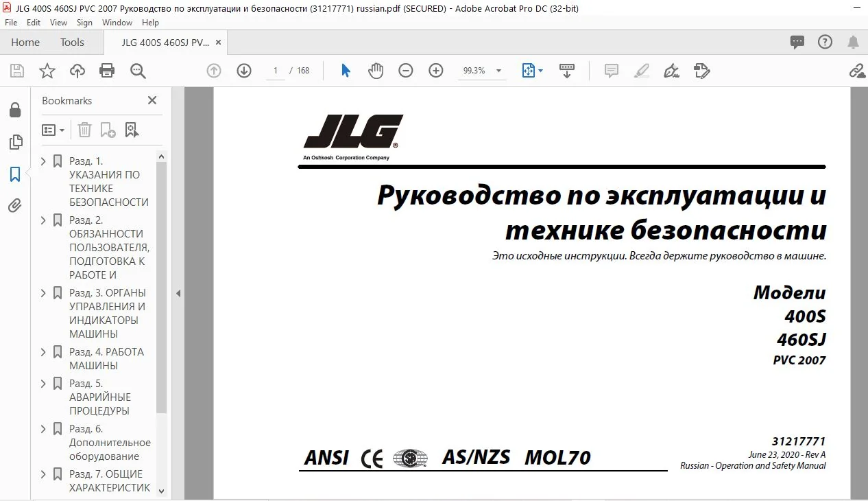The image size is (868, 501).
Task: Expand bookmark Разд. 4. РАБОТА МАШИНЫ
Action: tap(43, 352)
